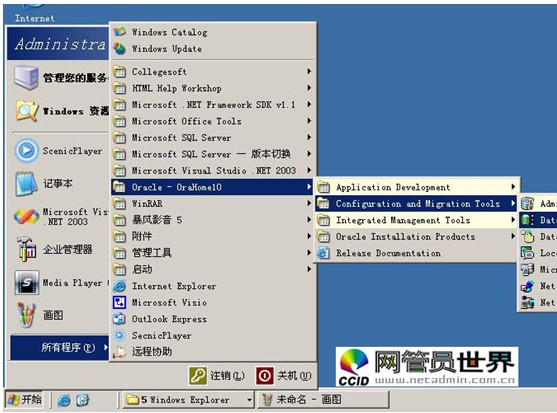
Task: Open the 附件 accessories folder
Action: point(213,236)
